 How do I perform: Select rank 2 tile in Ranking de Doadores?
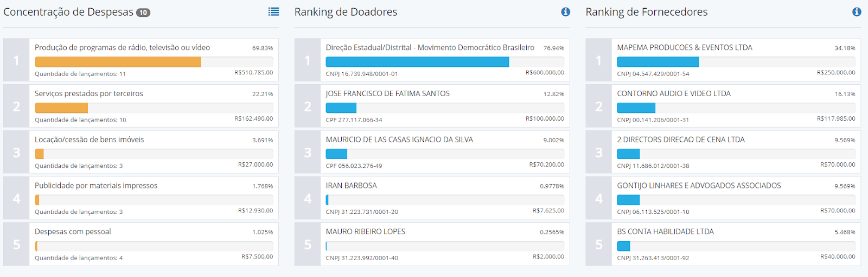pyautogui.click(x=308, y=106)
